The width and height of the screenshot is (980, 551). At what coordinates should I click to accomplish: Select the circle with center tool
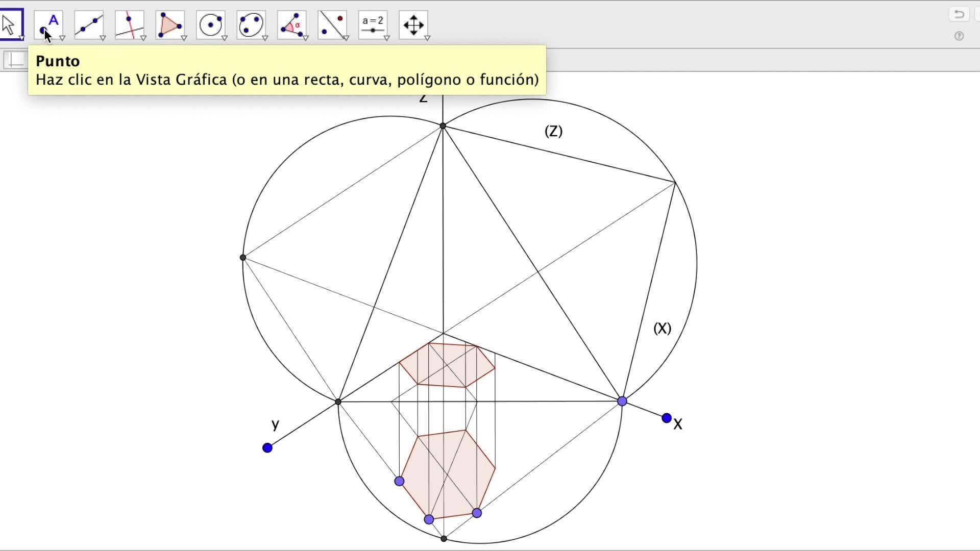210,24
